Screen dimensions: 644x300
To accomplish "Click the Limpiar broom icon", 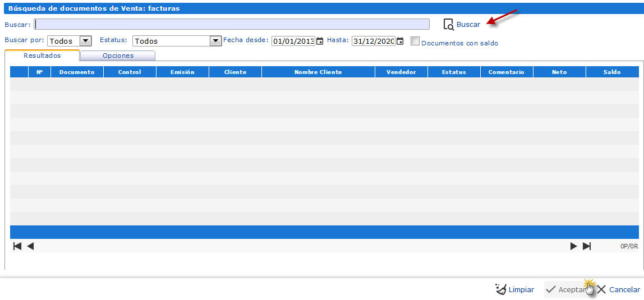I will (501, 289).
